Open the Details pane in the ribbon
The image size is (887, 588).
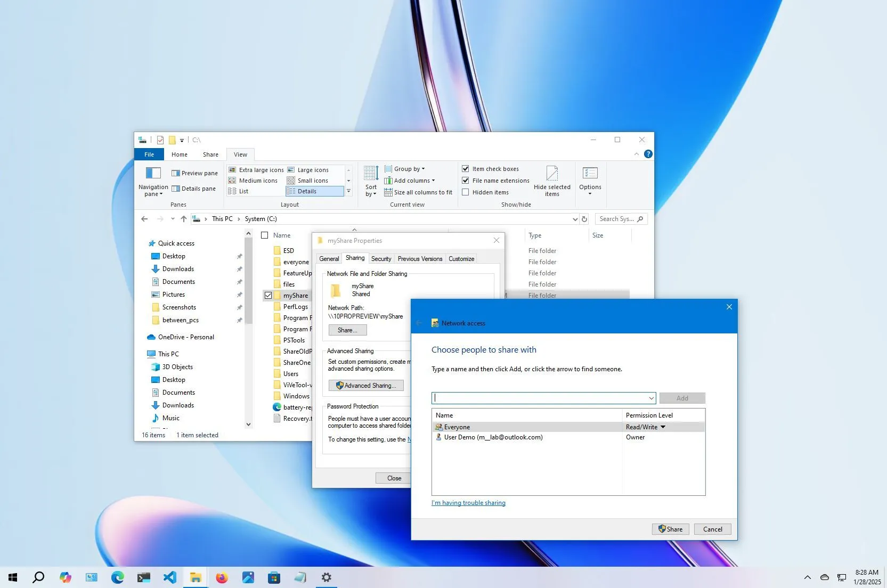pos(194,188)
